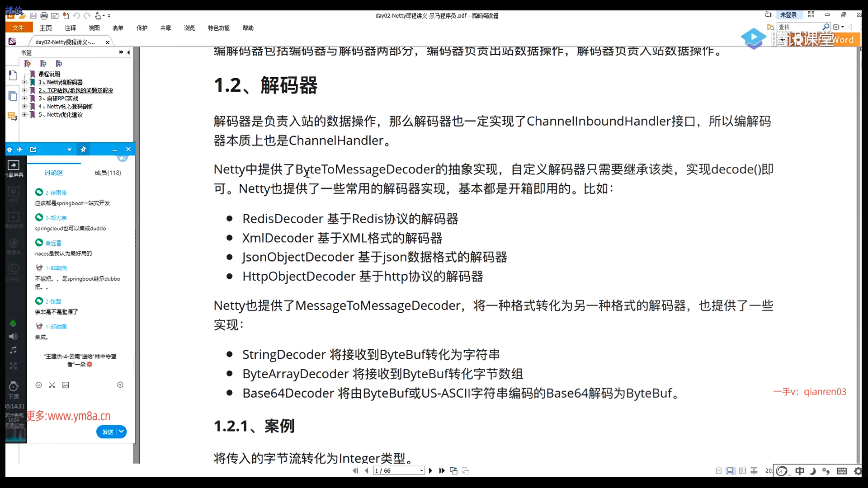
Task: Switch to the 成员(118) tab
Action: tap(108, 173)
